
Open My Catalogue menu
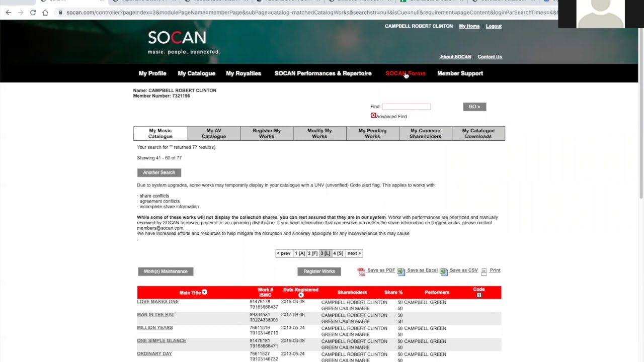pyautogui.click(x=196, y=73)
